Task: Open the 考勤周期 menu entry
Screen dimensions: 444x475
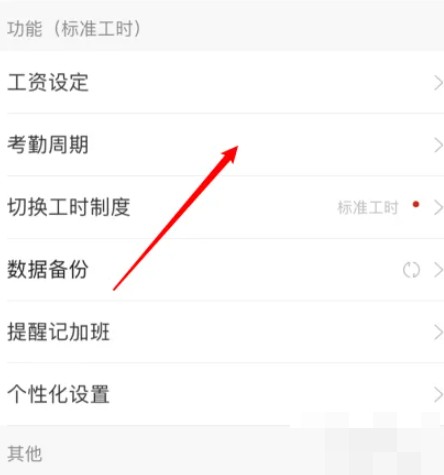Action: [222, 145]
